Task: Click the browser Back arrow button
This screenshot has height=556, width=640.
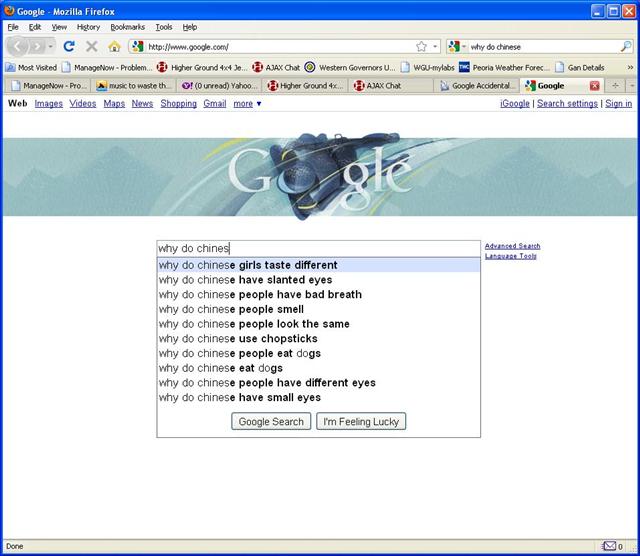Action: (18, 46)
